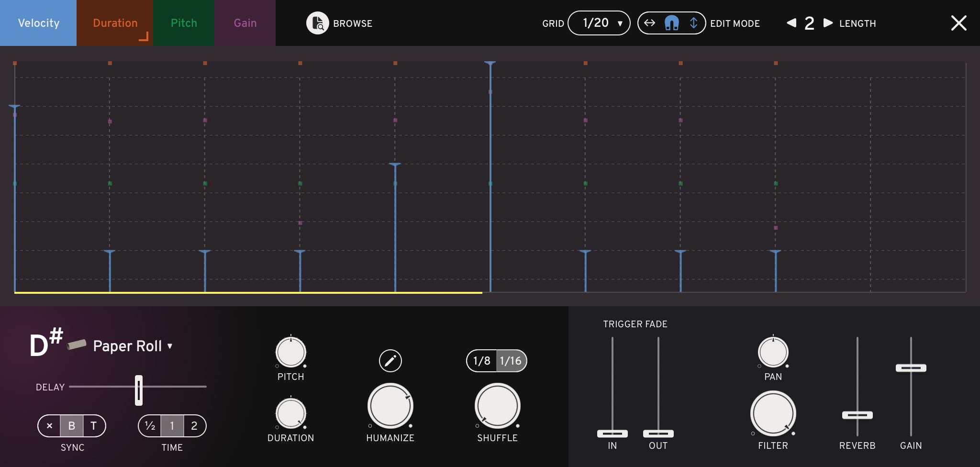Select the vertical arrows edit mode icon
980x467 pixels.
pyautogui.click(x=693, y=23)
